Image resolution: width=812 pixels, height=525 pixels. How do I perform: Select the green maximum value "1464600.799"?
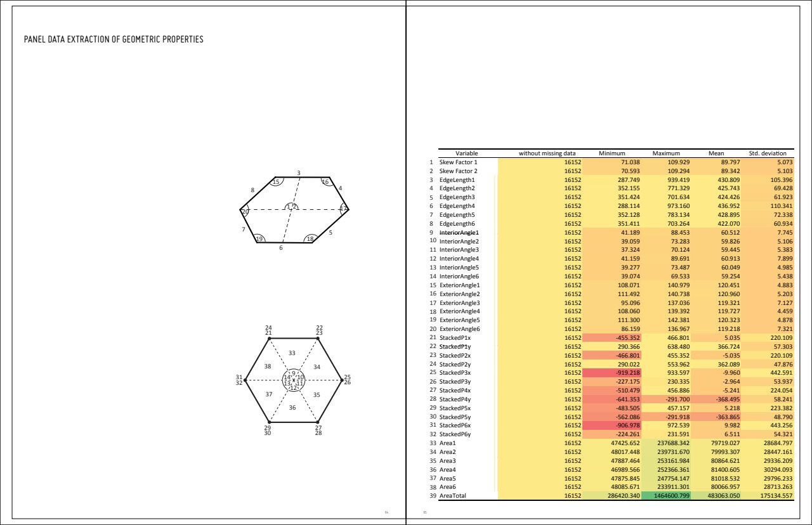pyautogui.click(x=669, y=496)
